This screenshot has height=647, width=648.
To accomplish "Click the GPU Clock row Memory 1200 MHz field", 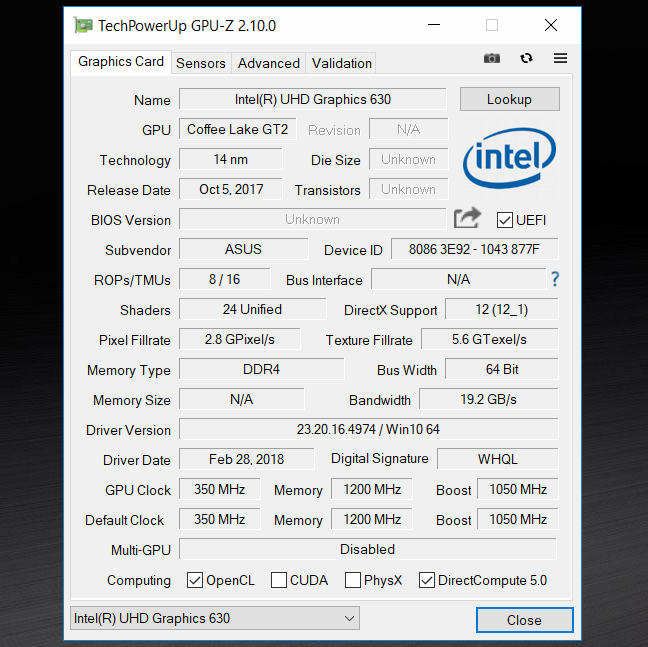I will (x=372, y=489).
